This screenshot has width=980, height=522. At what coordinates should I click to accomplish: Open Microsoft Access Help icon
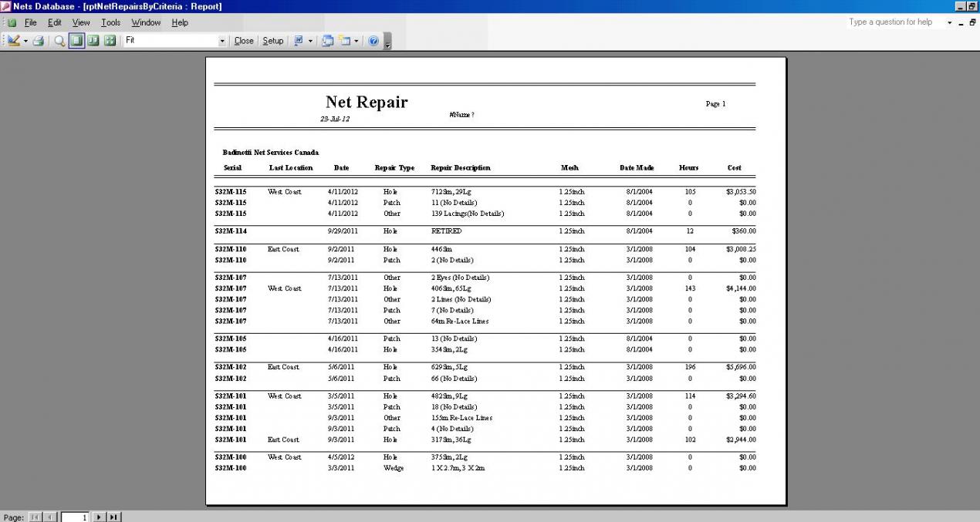point(373,41)
